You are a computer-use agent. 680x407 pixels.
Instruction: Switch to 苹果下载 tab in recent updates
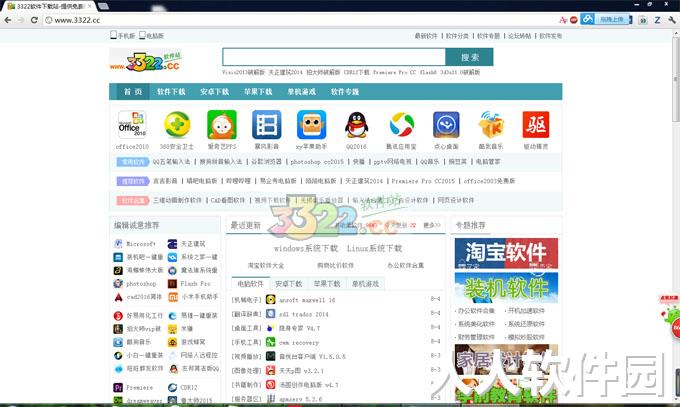pyautogui.click(x=327, y=284)
